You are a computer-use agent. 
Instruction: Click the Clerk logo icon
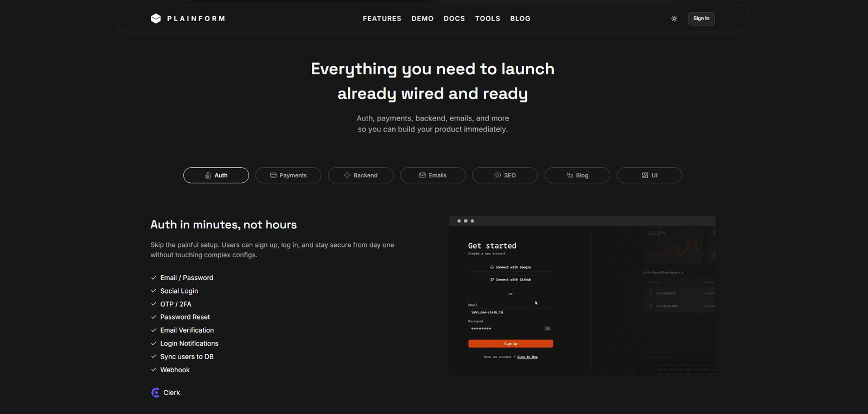tap(156, 392)
